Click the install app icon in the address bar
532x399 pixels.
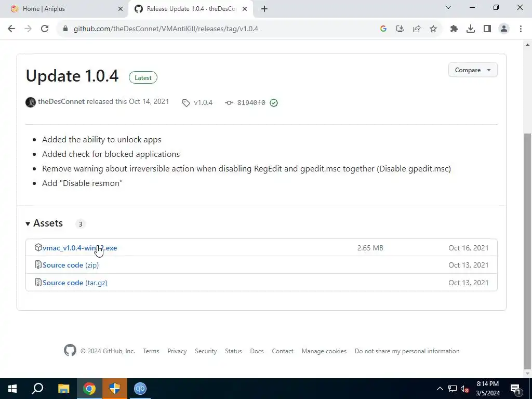pyautogui.click(x=400, y=29)
